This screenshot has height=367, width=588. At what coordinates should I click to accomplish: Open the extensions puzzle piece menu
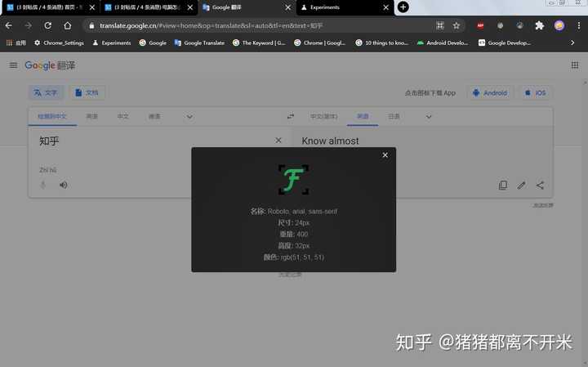tap(539, 25)
